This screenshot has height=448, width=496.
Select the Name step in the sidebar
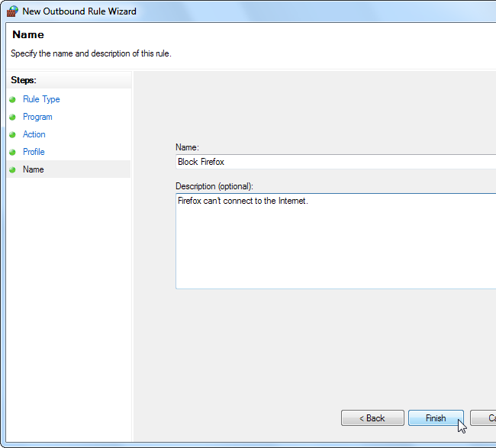[34, 169]
